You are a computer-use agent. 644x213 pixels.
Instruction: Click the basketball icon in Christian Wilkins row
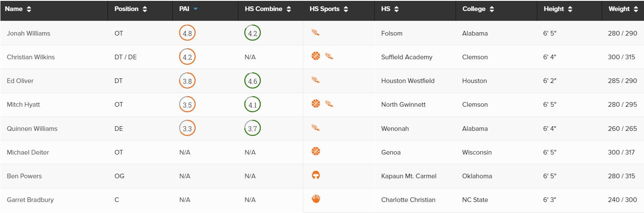coord(315,56)
